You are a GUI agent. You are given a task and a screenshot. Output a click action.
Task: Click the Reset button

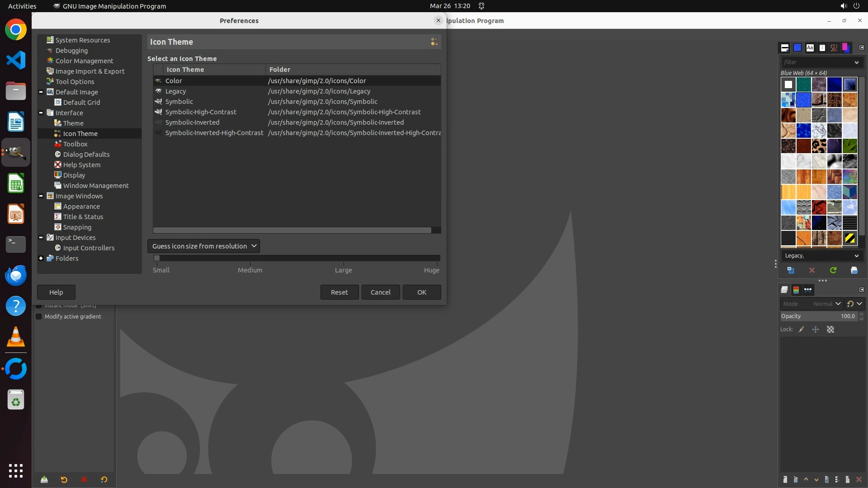pos(339,292)
